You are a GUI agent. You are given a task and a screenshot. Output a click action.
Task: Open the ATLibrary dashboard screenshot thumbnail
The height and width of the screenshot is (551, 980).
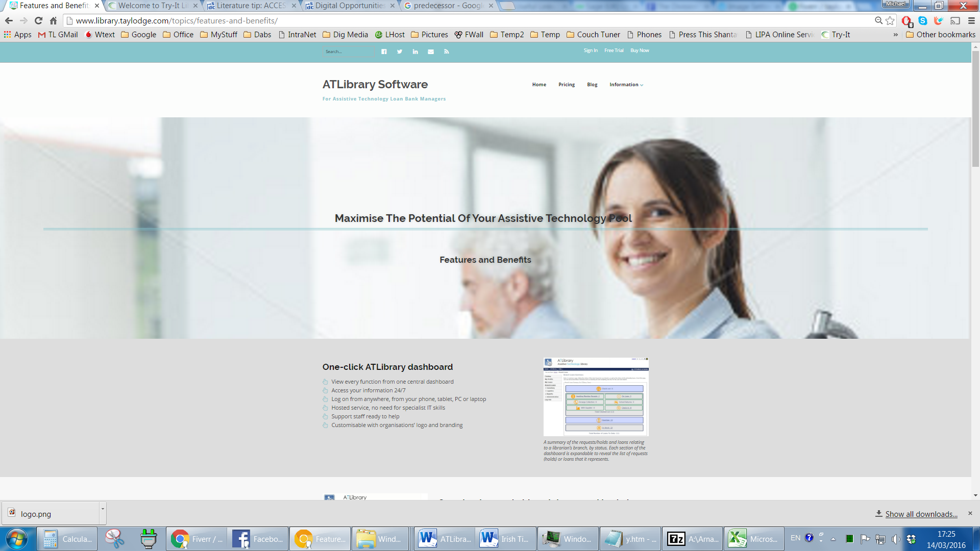point(596,397)
